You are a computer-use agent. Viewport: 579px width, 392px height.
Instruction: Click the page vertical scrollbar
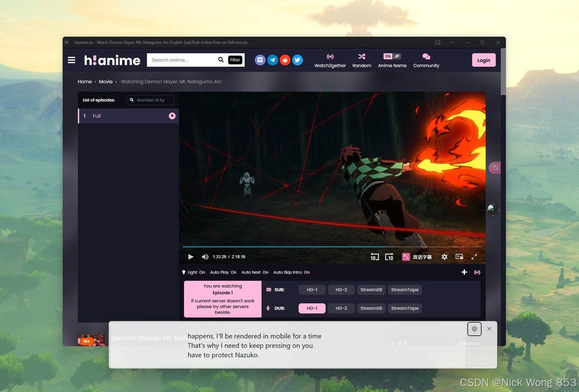[503, 72]
